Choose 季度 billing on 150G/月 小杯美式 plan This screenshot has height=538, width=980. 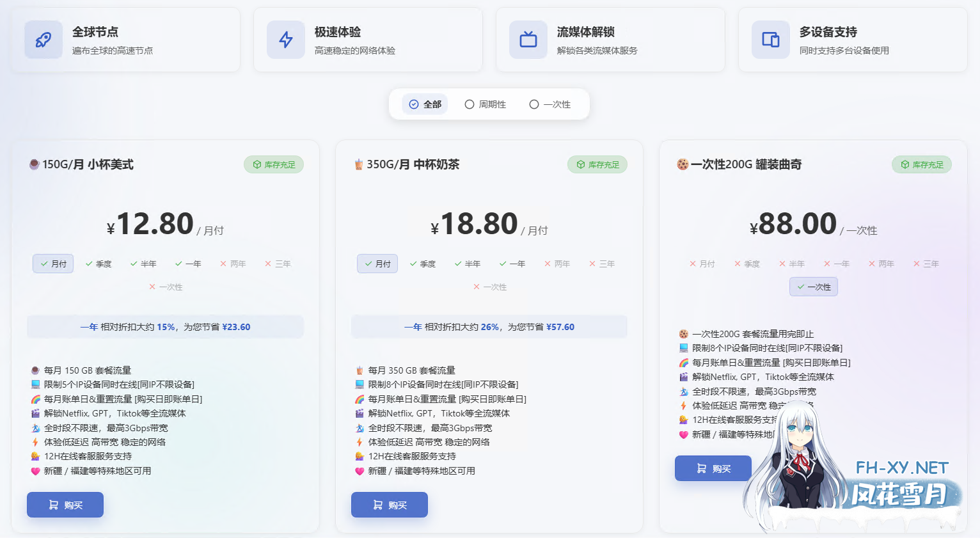(99, 264)
